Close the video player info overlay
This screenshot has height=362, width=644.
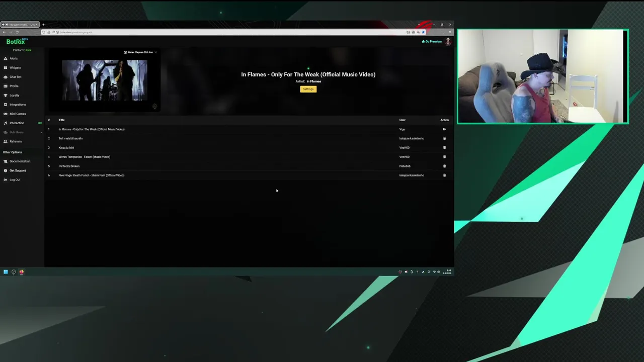pos(155,52)
